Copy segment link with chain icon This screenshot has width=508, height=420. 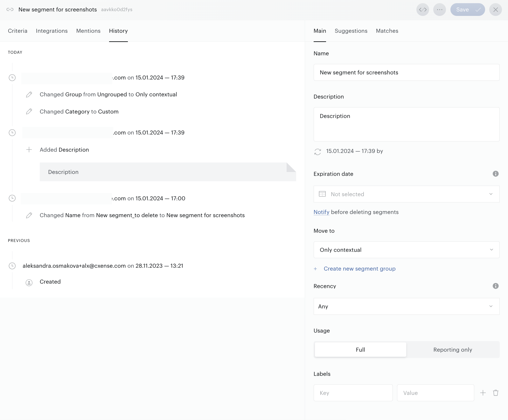(10, 10)
